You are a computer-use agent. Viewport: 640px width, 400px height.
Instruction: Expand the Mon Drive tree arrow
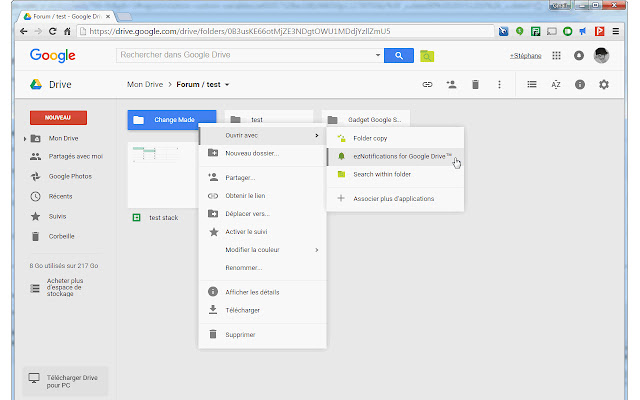(25, 139)
